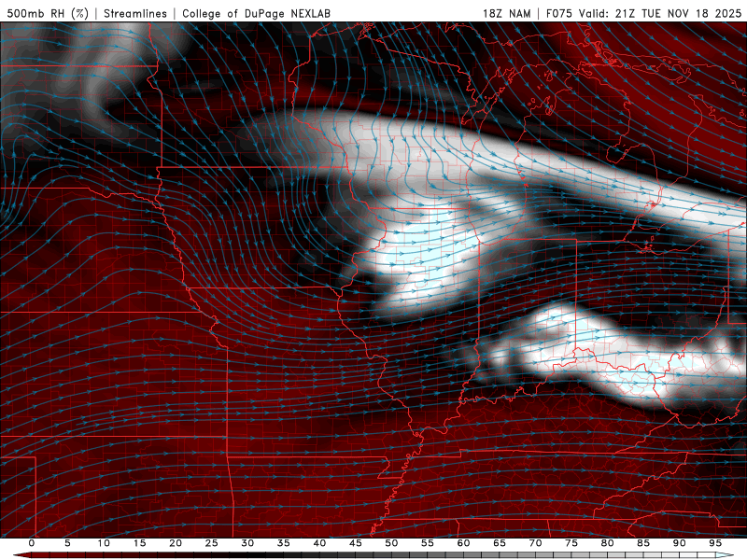Select the "55" legend label

[428, 543]
